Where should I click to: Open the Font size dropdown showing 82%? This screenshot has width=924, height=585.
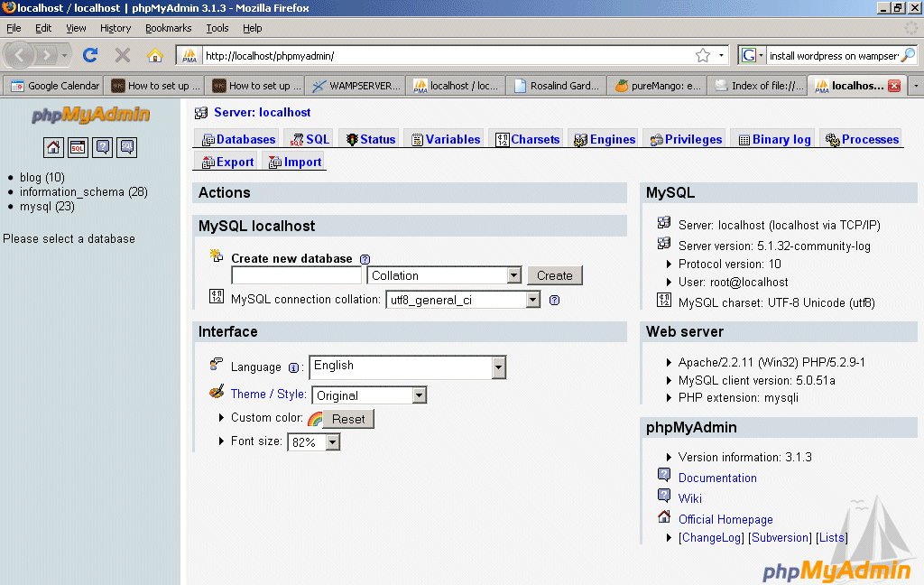pos(313,441)
